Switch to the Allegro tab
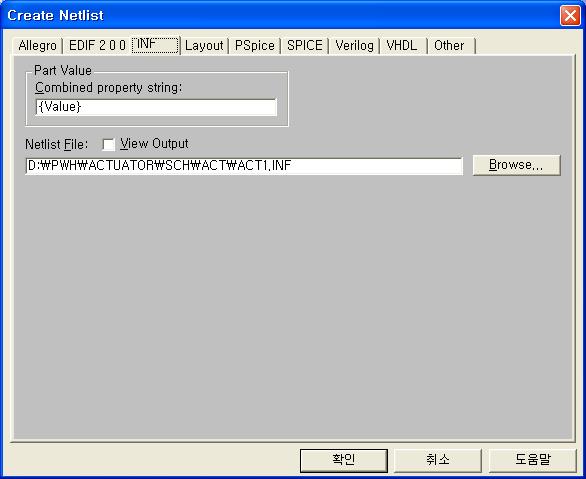The height and width of the screenshot is (479, 586). (x=37, y=46)
